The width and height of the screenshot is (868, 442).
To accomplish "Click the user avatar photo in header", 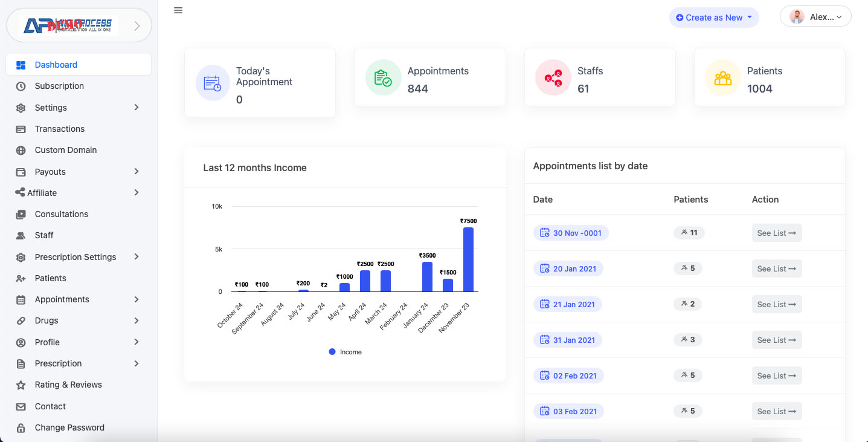I will pyautogui.click(x=797, y=17).
